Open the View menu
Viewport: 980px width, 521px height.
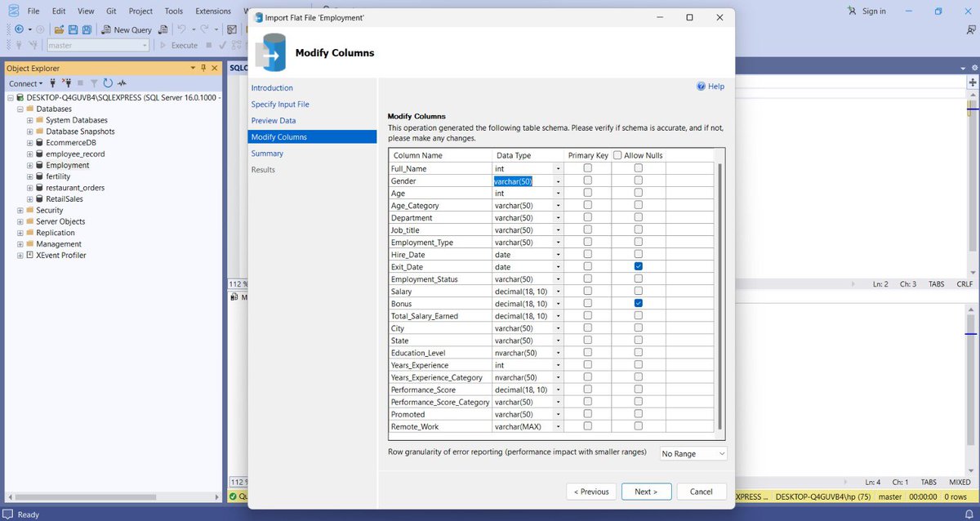click(x=86, y=11)
